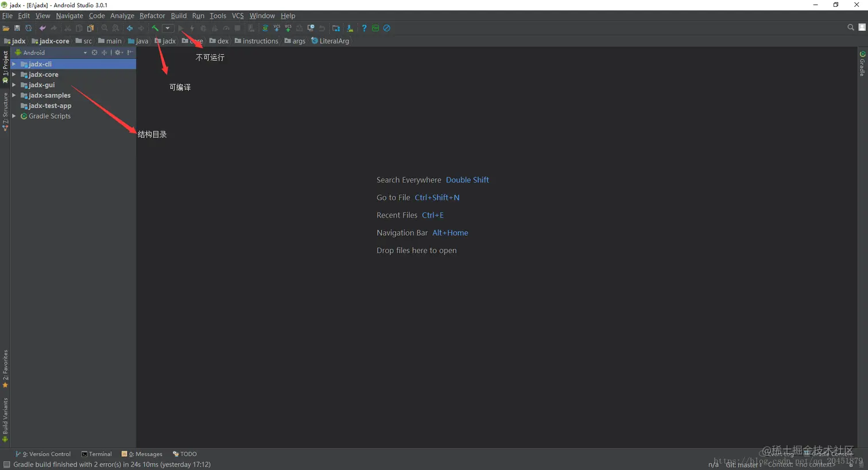Open the Tools menu

pyautogui.click(x=218, y=15)
